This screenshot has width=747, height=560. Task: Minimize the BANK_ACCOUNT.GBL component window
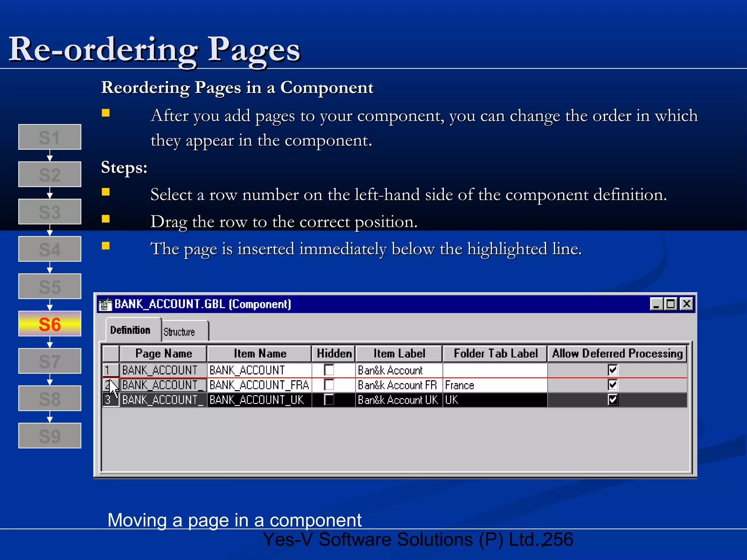point(656,304)
